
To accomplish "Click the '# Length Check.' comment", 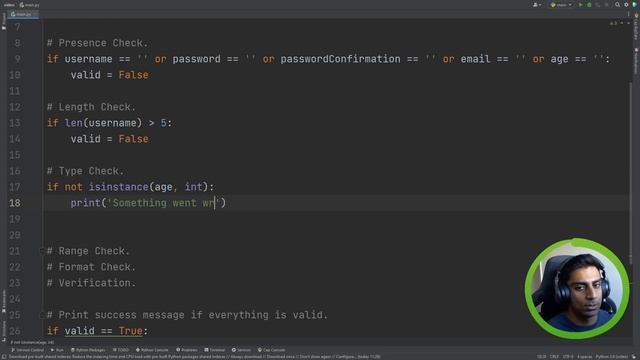I will 91,107.
